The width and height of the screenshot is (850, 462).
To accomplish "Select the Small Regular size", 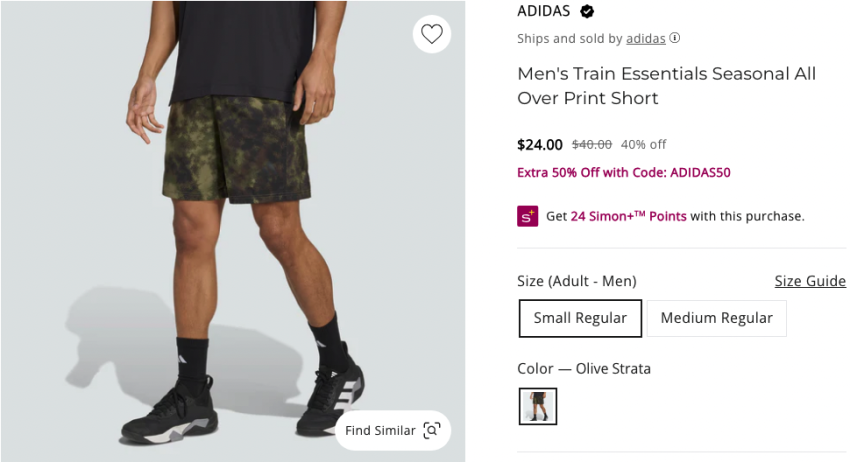I will coord(580,318).
